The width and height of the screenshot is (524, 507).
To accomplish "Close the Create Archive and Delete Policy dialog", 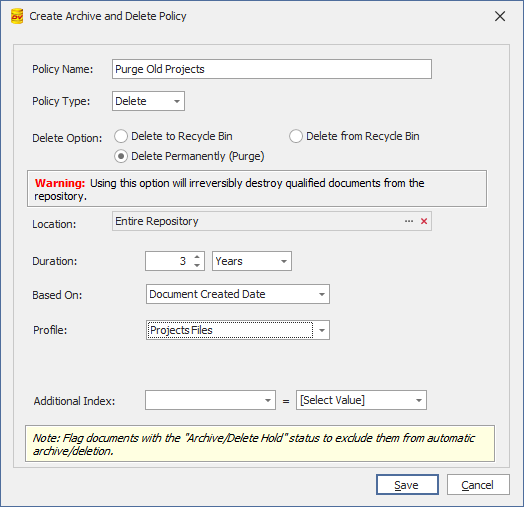I will point(500,16).
